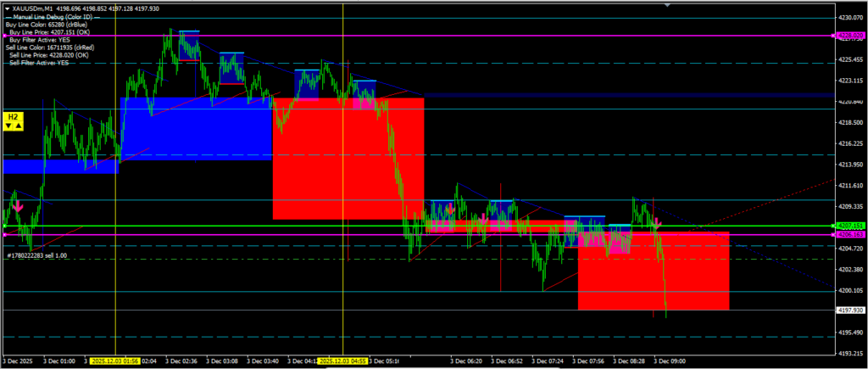Image resolution: width=868 pixels, height=369 pixels.
Task: Click the H2 timeframe down arrow
Action: [8, 126]
